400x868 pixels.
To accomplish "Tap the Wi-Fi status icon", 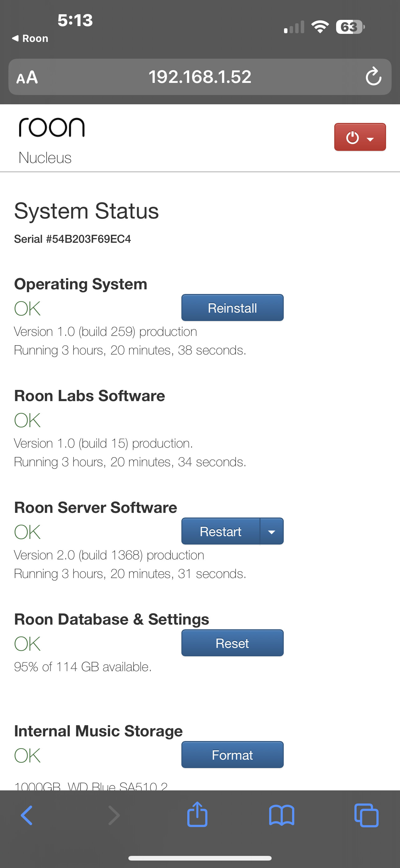I will click(x=320, y=27).
